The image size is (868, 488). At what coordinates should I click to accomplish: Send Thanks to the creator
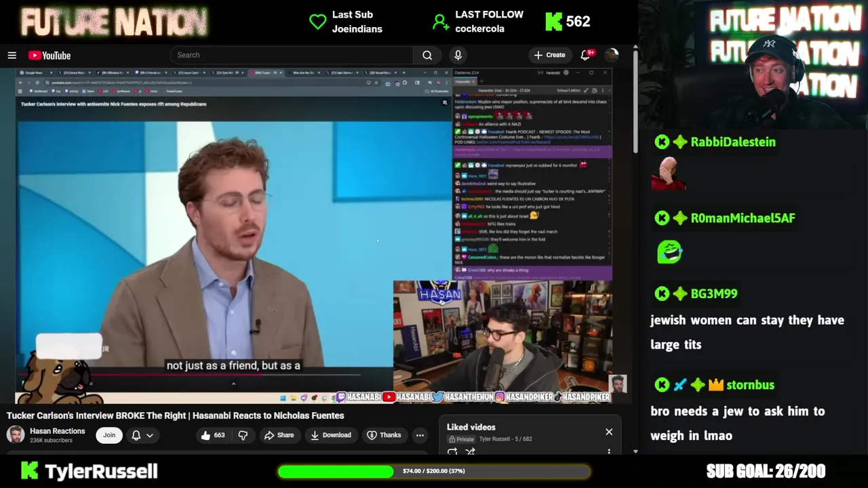click(x=384, y=435)
